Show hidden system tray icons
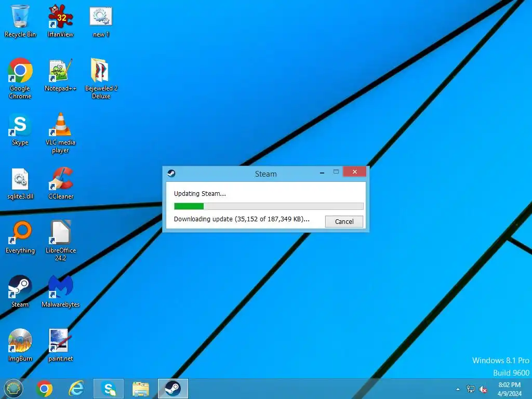This screenshot has height=399, width=532. (x=458, y=389)
